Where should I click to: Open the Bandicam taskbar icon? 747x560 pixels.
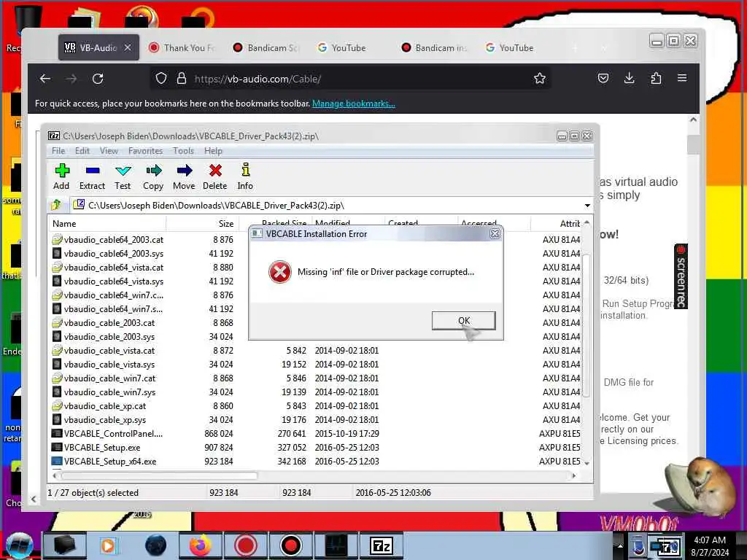(x=290, y=545)
